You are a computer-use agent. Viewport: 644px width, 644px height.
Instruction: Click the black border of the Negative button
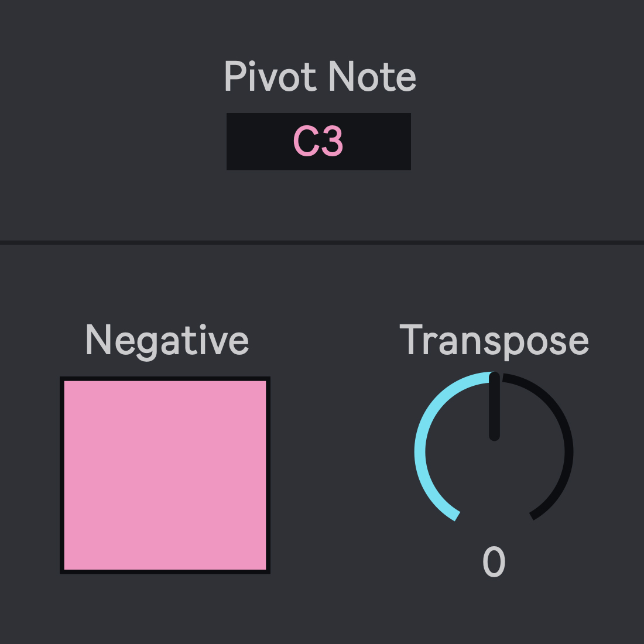click(x=61, y=475)
